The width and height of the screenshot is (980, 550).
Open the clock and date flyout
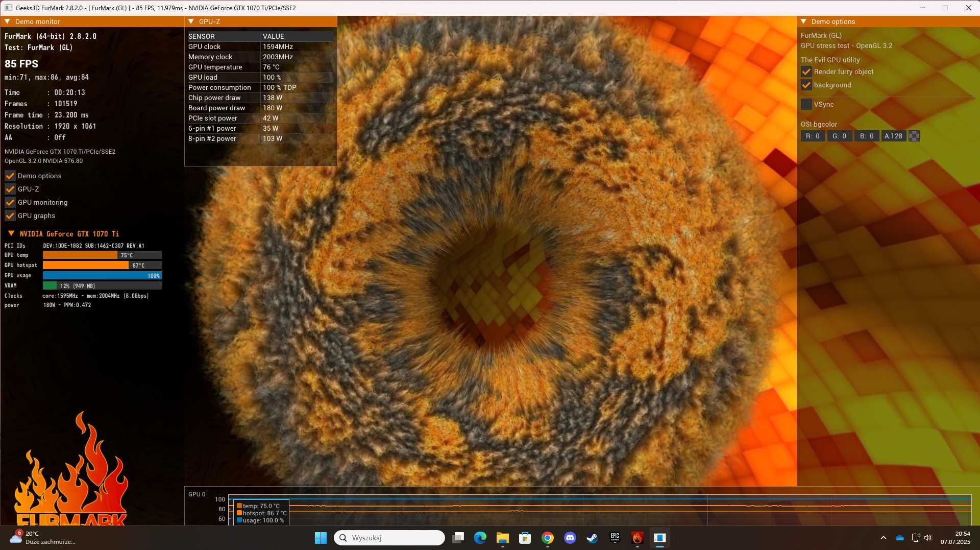(x=955, y=538)
